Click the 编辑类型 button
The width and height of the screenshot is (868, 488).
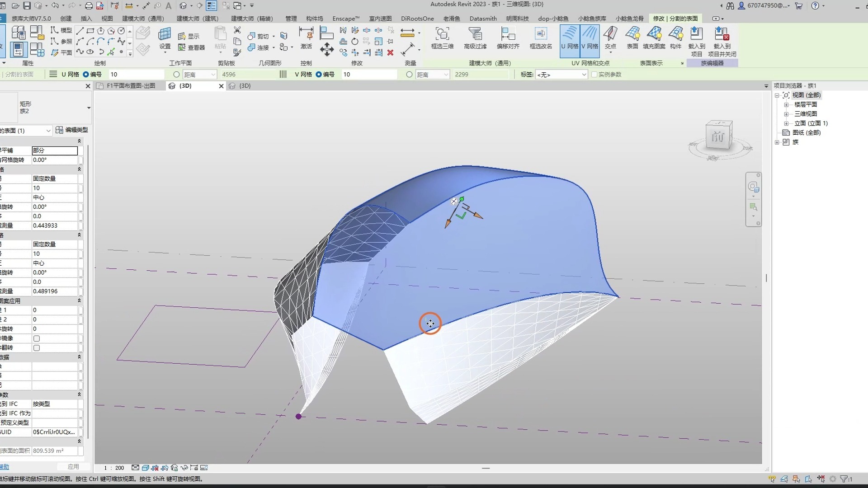[72, 130]
